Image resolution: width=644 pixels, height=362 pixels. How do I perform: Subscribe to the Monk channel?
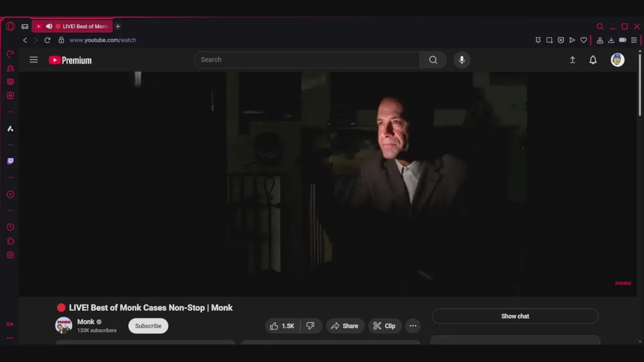(148, 326)
